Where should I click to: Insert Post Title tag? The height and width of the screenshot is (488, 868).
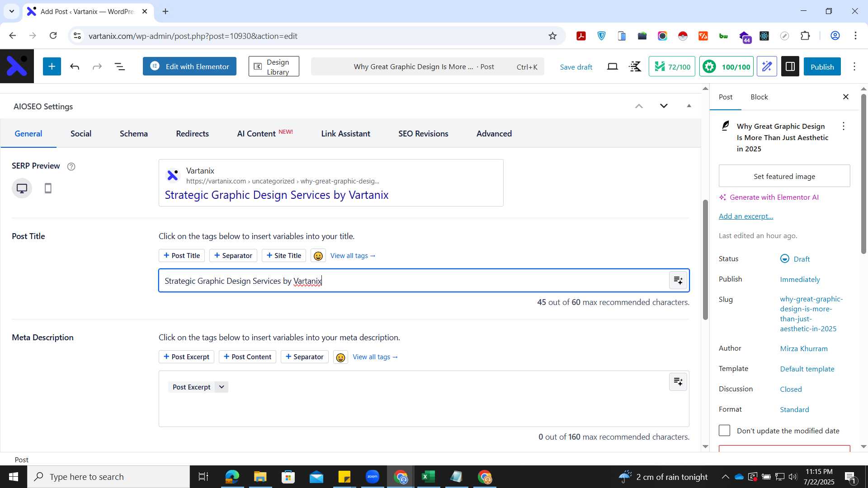182,256
